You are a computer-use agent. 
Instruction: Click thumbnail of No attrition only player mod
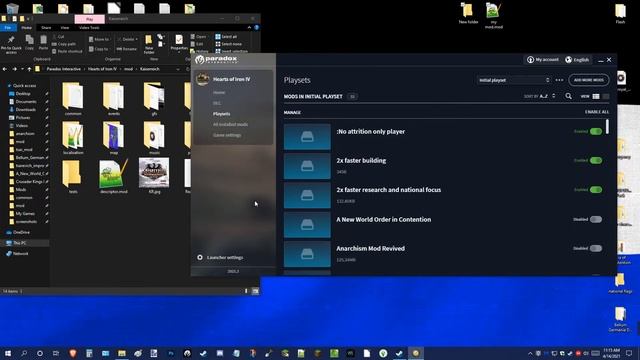point(307,137)
